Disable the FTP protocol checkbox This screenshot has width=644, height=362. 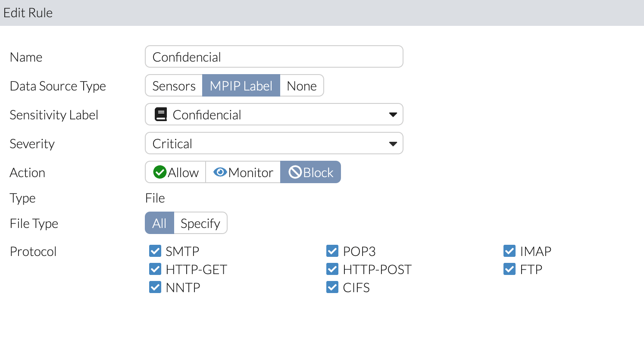coord(510,269)
